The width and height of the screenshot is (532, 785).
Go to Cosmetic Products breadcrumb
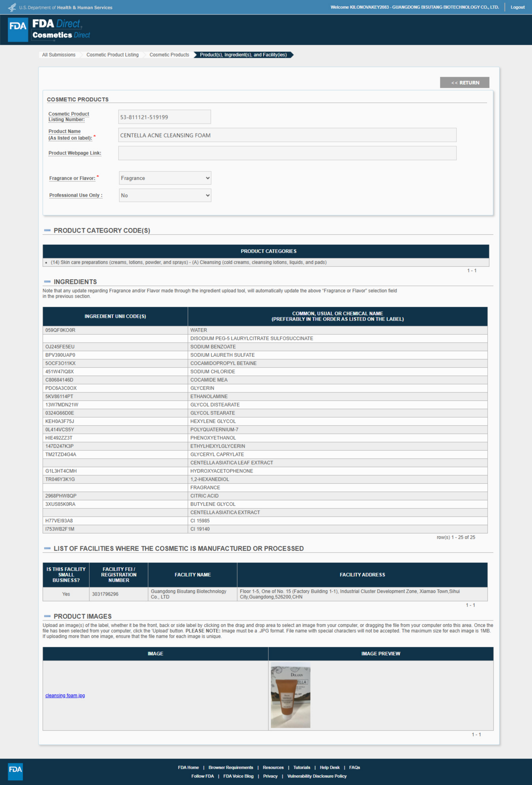click(x=169, y=55)
